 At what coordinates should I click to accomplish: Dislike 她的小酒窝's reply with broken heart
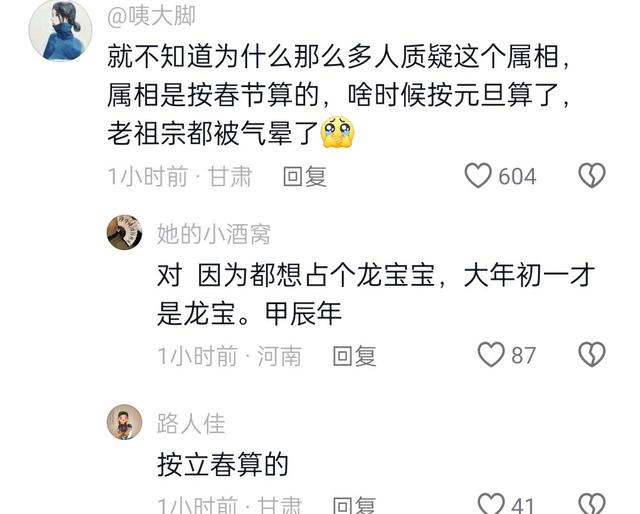point(592,354)
